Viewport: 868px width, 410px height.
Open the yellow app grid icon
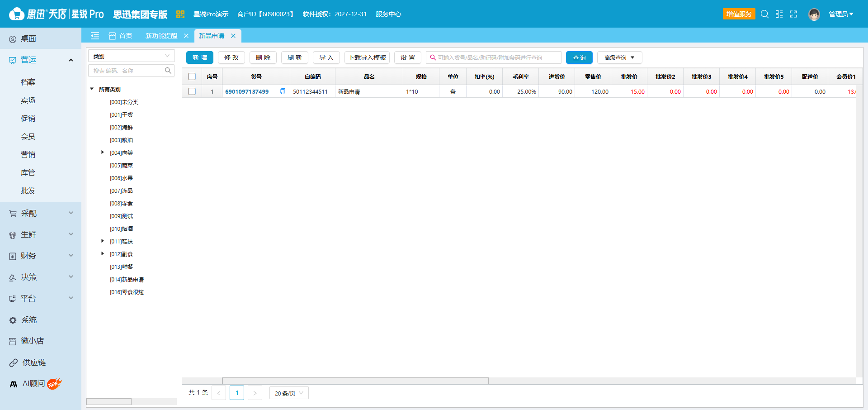(180, 14)
